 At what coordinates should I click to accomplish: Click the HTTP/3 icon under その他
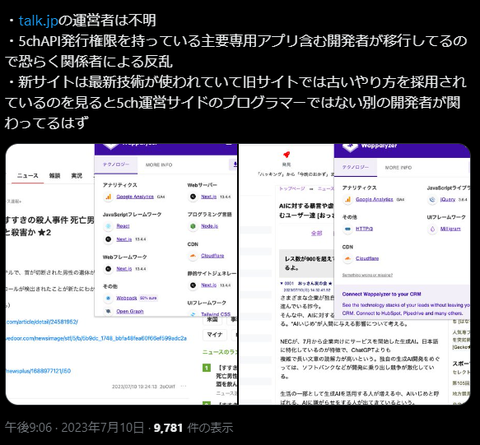[x=348, y=229]
